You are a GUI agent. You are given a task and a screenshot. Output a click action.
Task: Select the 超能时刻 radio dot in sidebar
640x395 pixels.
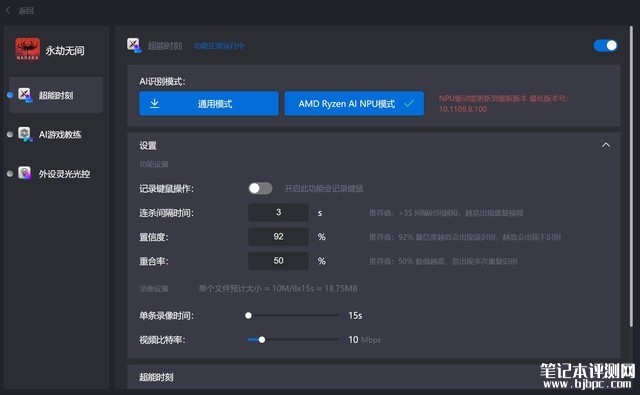coord(10,95)
